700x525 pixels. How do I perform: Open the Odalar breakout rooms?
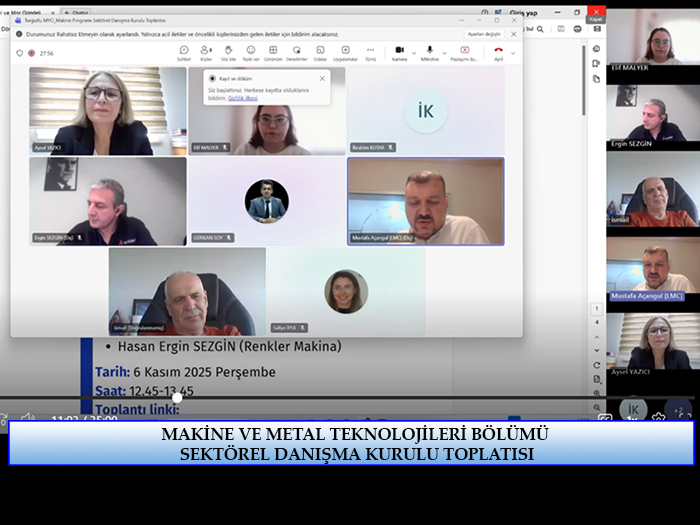320,52
